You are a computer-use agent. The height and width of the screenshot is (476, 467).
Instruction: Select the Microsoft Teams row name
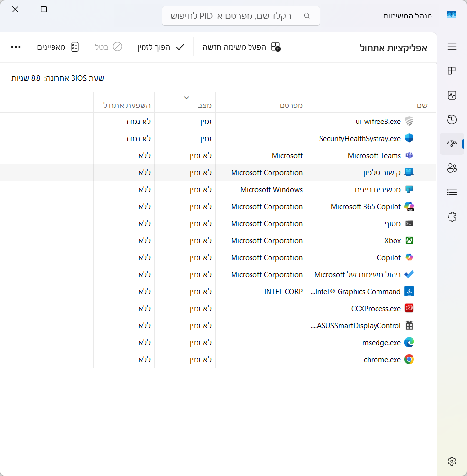[374, 156]
